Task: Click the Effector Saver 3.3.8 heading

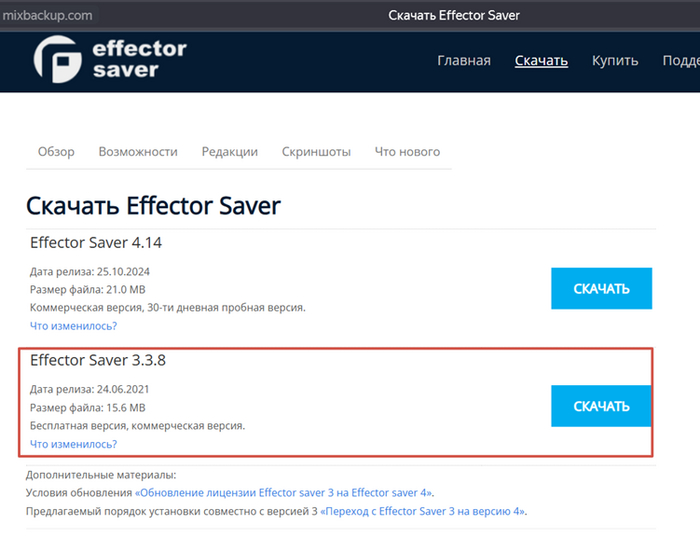Action: (98, 360)
